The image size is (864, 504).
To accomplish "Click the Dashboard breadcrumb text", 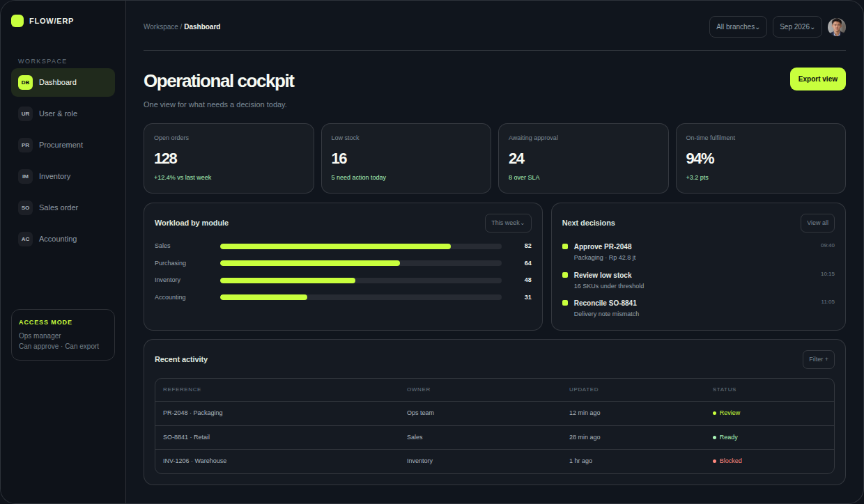I will 202,26.
